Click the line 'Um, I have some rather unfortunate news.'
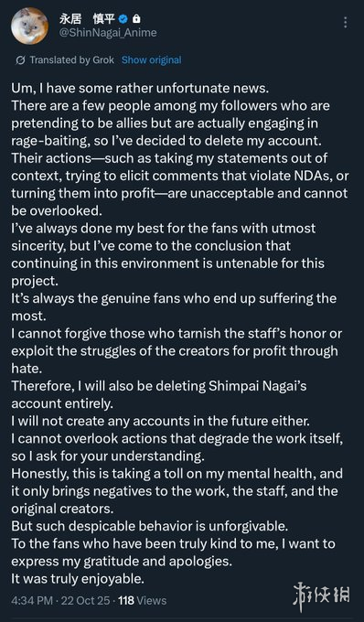Screen dimensions: 364x622 (x=140, y=89)
